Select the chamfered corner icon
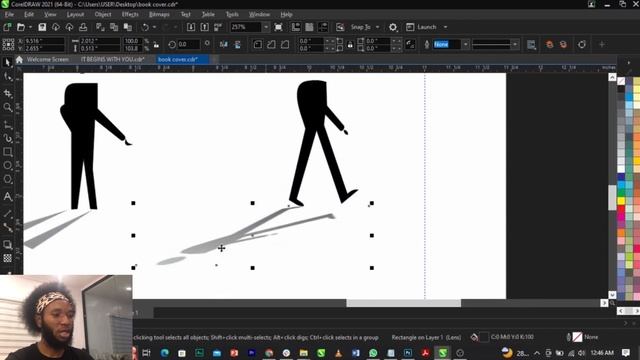Screen dimensions: 640x360 (285, 44)
